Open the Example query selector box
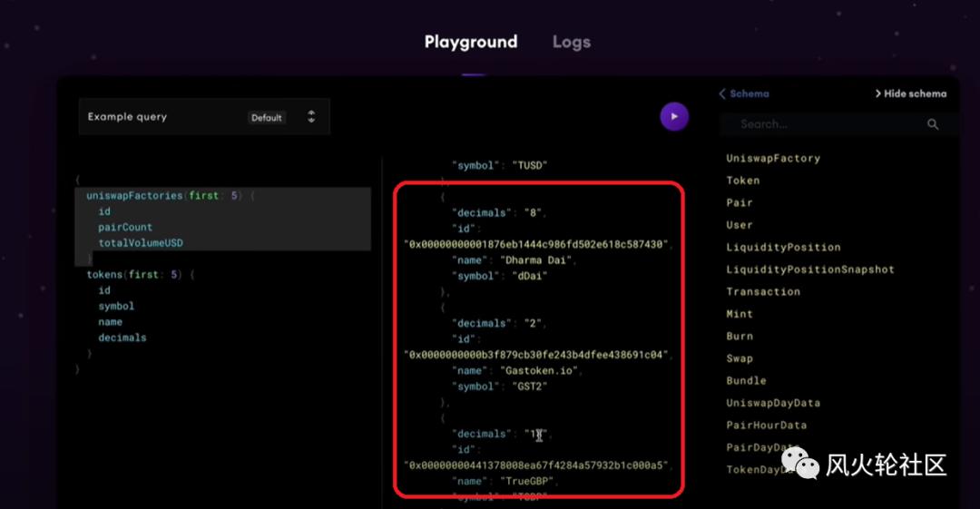 (x=204, y=117)
